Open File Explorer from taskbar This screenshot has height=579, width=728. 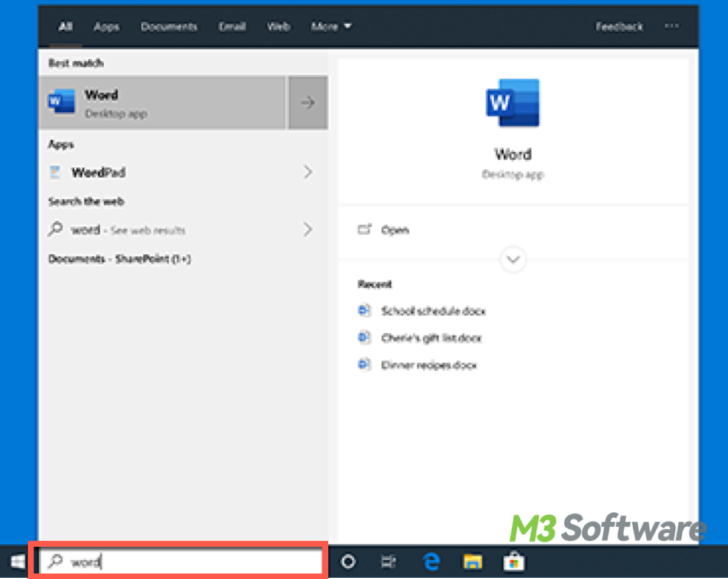(473, 563)
